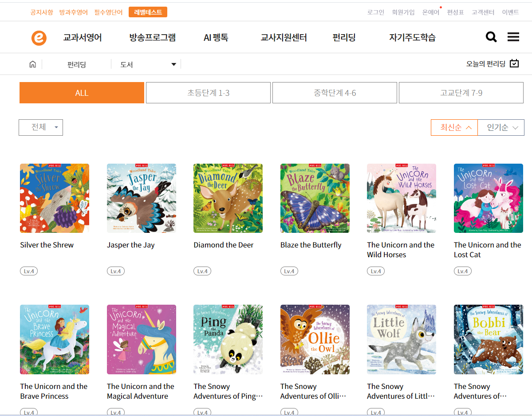Open 방송프로그램 main menu
This screenshot has width=532, height=416.
coord(152,37)
